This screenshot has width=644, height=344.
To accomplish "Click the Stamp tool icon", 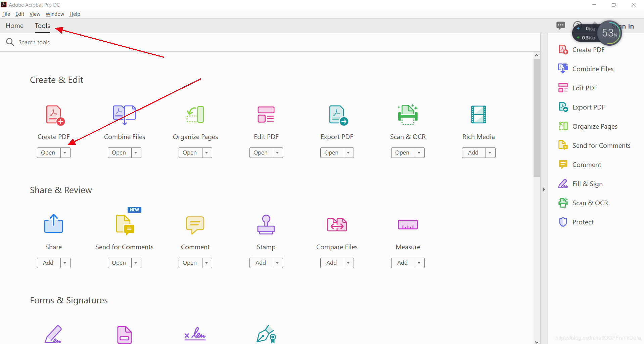I will point(266,224).
